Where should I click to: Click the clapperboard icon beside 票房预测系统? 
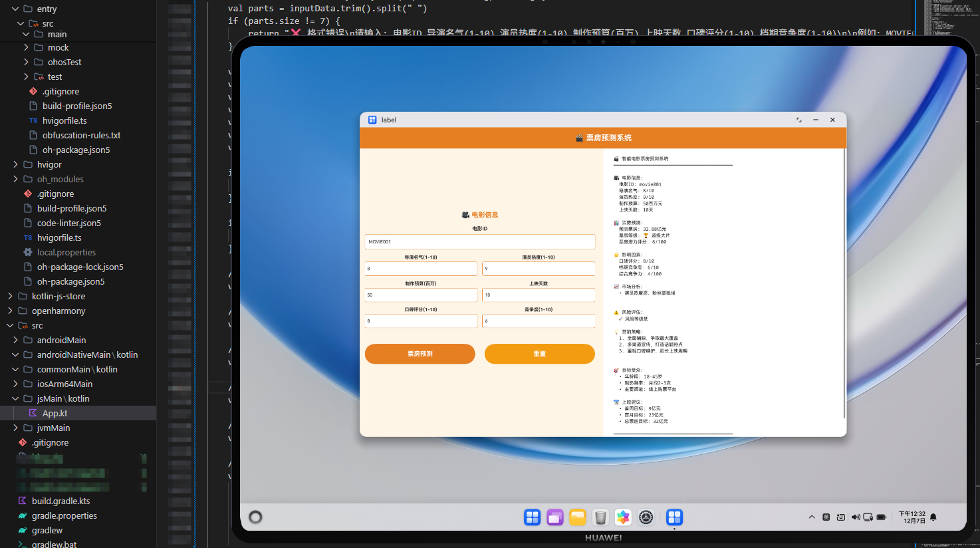579,138
